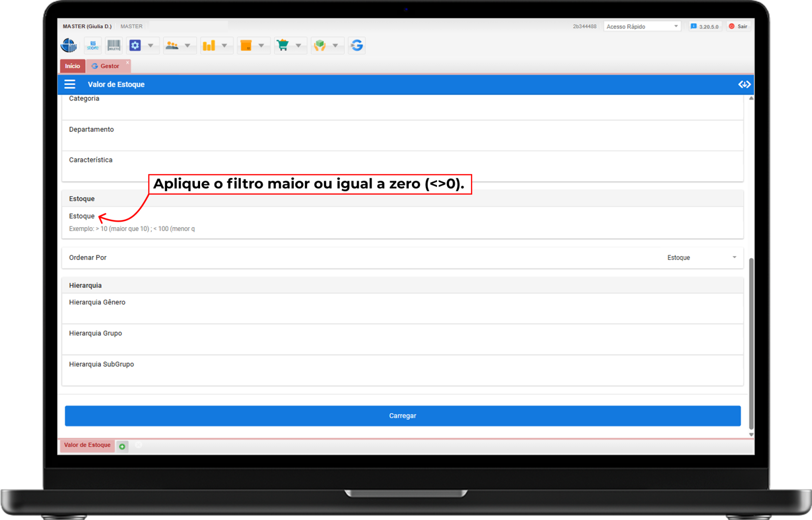Click the green shopping cart icon

pos(283,45)
